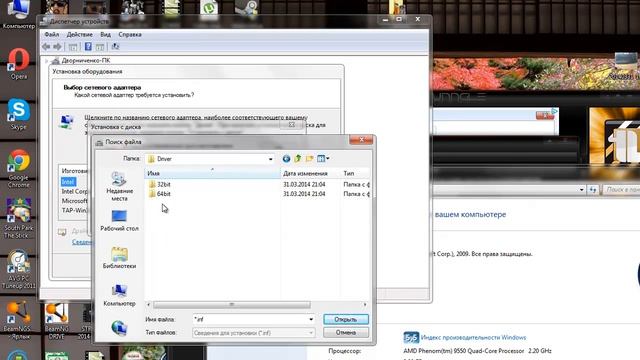Click the Индекс производительности Windows link
Screen dimensions: 640x360
473,338
